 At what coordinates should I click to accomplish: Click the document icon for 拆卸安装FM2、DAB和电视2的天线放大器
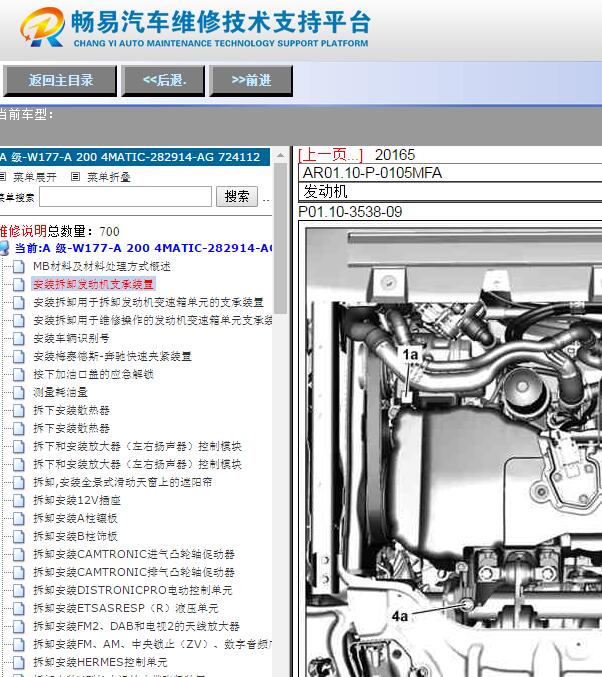pos(19,626)
